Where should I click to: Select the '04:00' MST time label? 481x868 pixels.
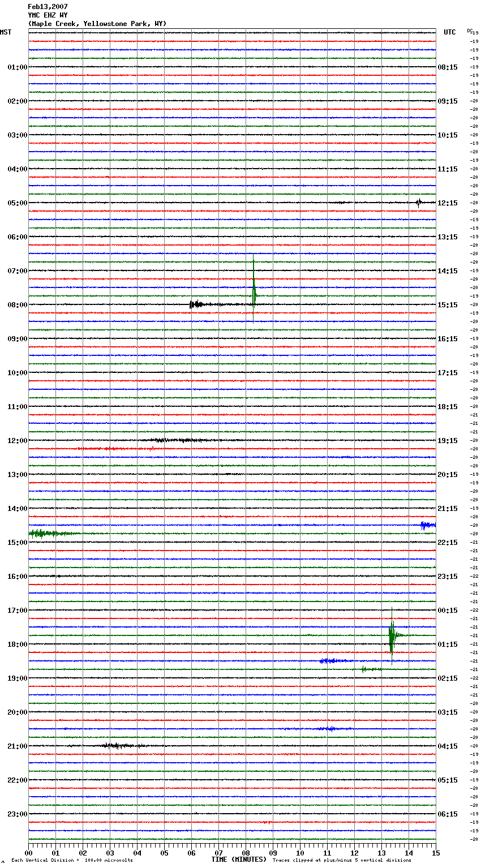(x=18, y=169)
